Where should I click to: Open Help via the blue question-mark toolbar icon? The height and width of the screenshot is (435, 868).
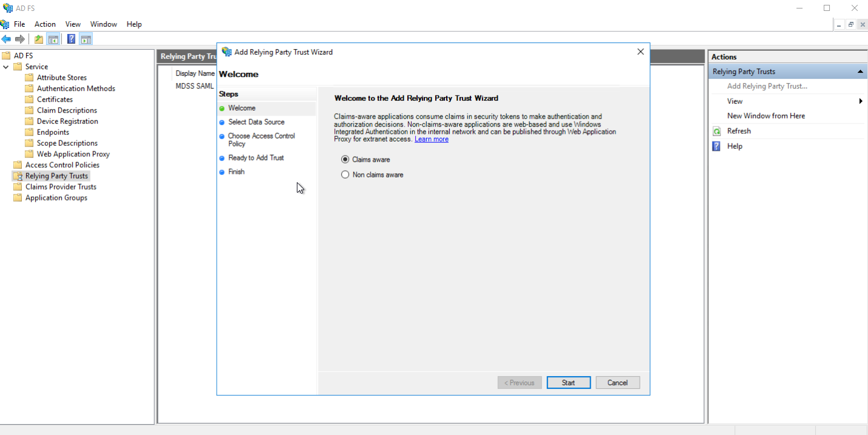coord(72,39)
